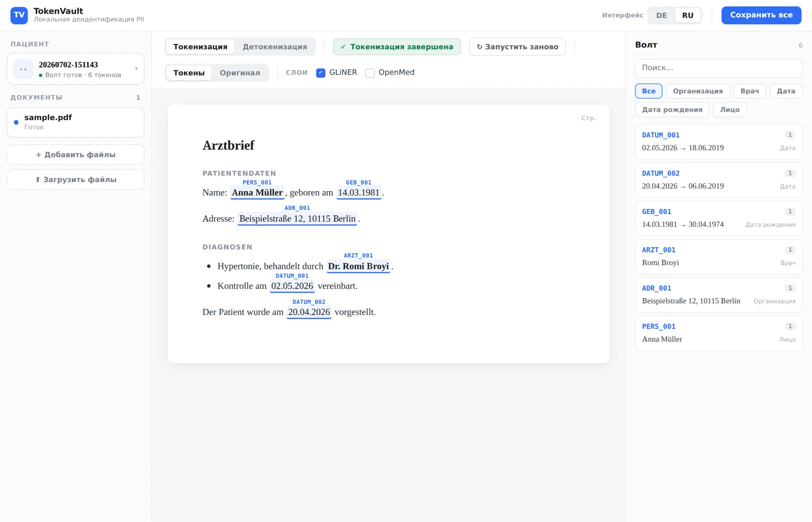
Task: Click the Документы count 1
Action: (x=138, y=97)
